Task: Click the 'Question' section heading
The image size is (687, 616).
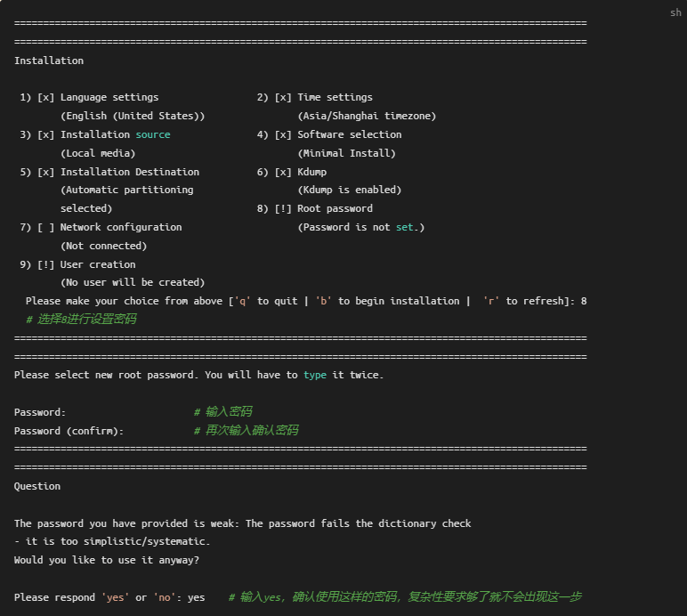Action: (x=37, y=486)
